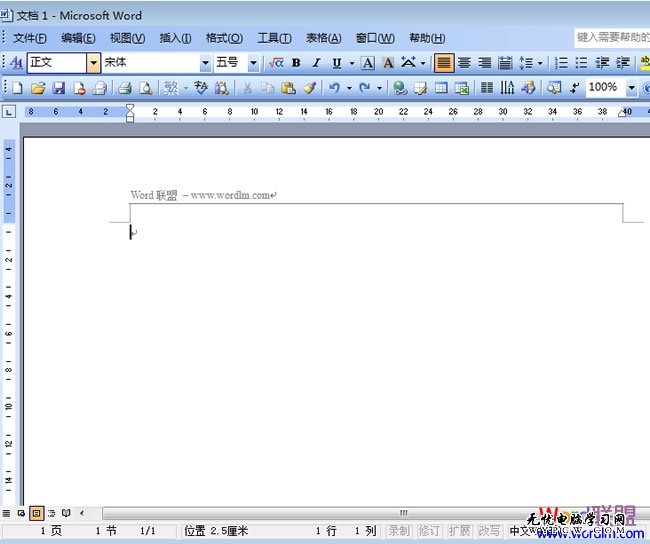
Task: Open Tables and Borders toolbar
Action: coord(420,88)
